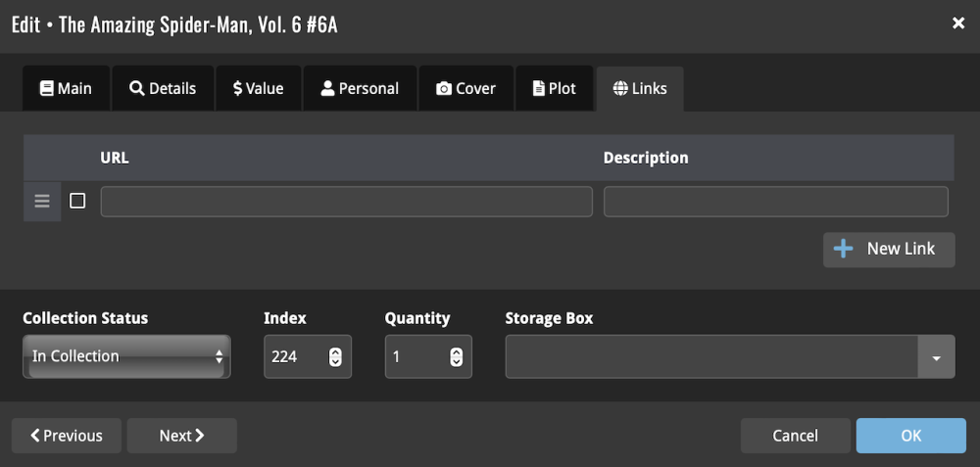Click the Quantity stepper arrows
Screen dimensions: 980x467
(456, 357)
